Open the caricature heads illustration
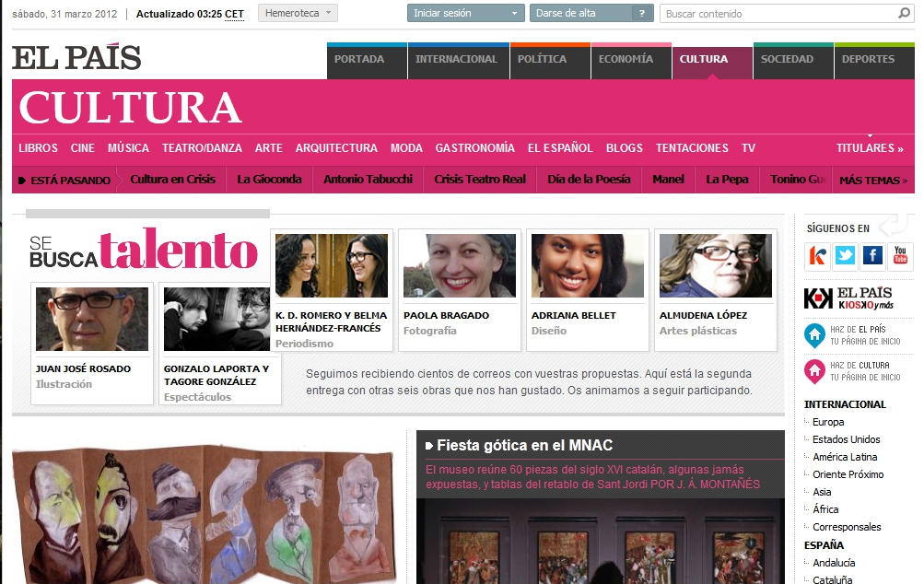The image size is (924, 584). 204,516
